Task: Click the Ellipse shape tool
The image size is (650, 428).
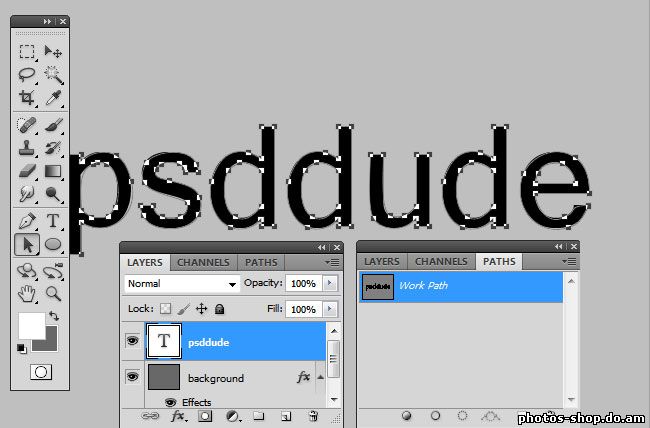Action: pyautogui.click(x=53, y=244)
